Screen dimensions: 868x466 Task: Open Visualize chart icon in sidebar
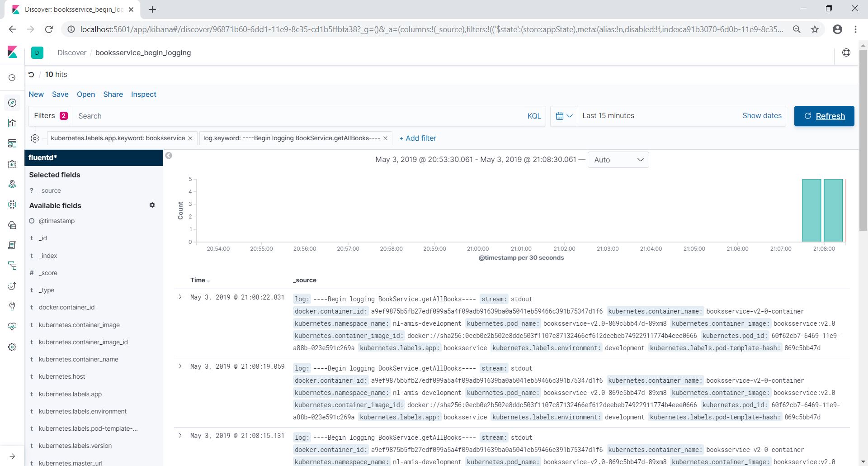tap(12, 123)
